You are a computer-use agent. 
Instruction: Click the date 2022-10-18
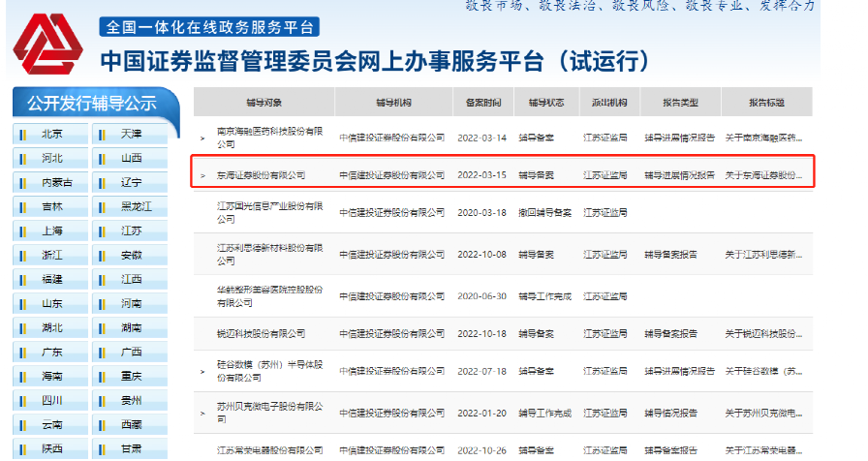tap(481, 334)
